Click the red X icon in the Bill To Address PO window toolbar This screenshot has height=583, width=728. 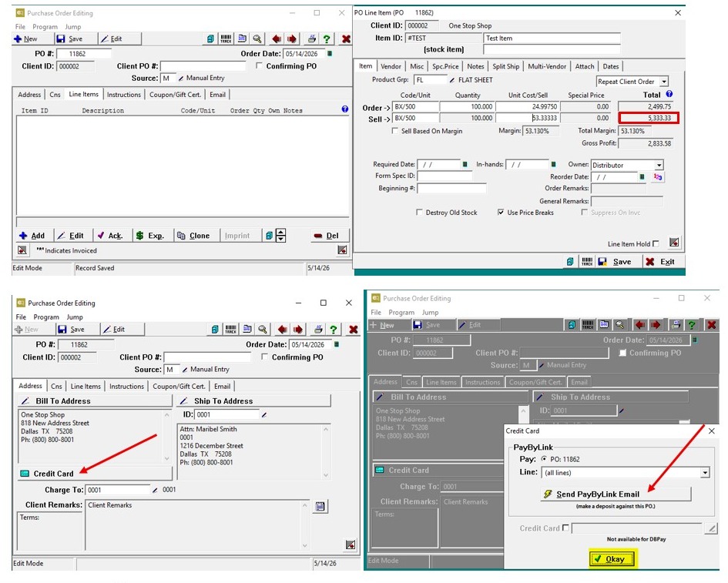coord(354,330)
